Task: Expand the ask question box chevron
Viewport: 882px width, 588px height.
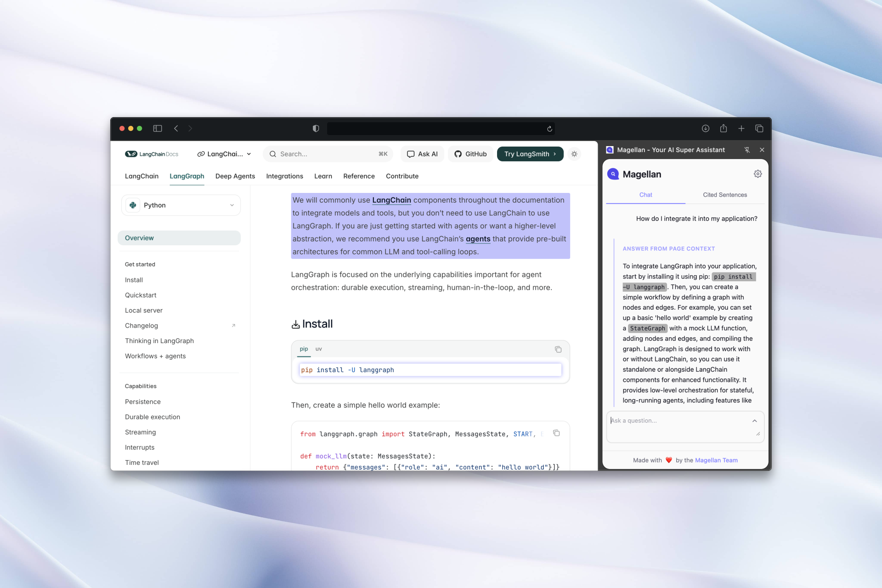Action: coord(754,421)
